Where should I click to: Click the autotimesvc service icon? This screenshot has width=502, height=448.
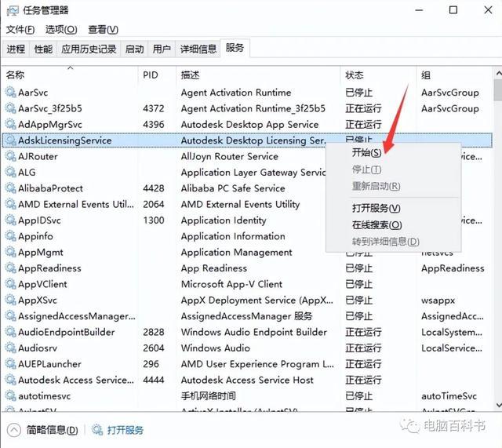[x=10, y=396]
